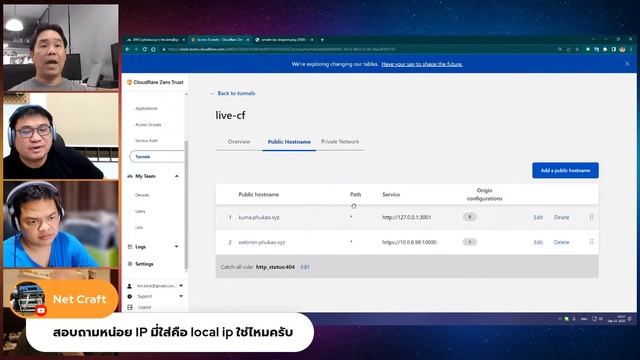Click the My Team sidebar icon
The image size is (640, 360).
[130, 176]
